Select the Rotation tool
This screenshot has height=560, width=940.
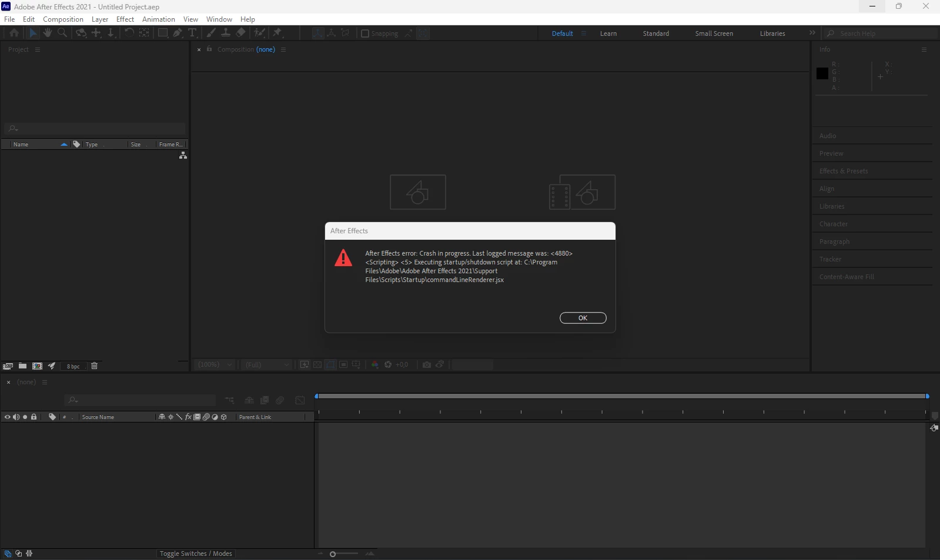tap(129, 33)
